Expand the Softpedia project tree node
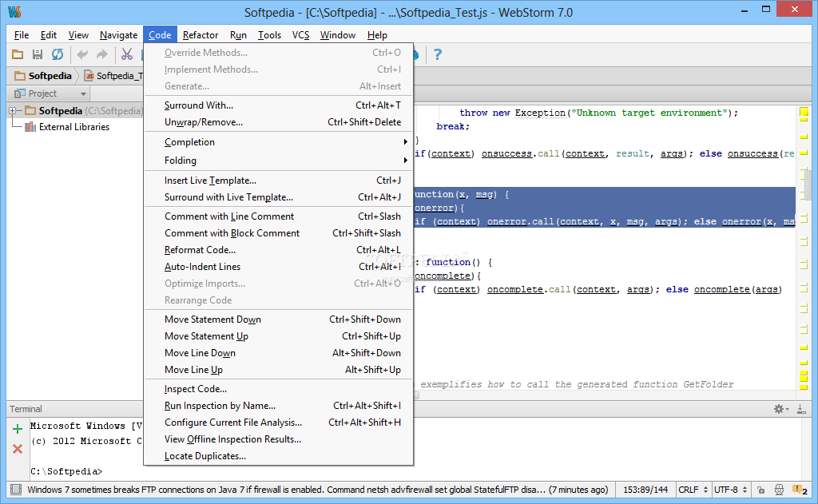The image size is (818, 504). [13, 110]
